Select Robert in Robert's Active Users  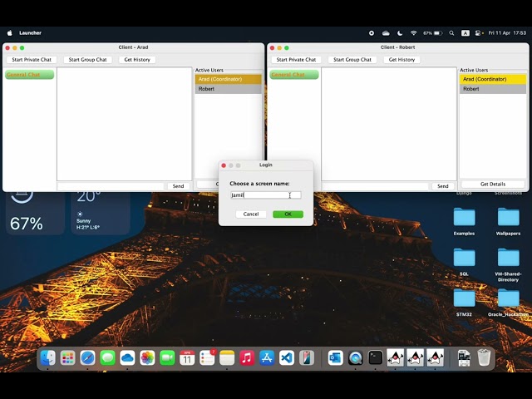[493, 89]
